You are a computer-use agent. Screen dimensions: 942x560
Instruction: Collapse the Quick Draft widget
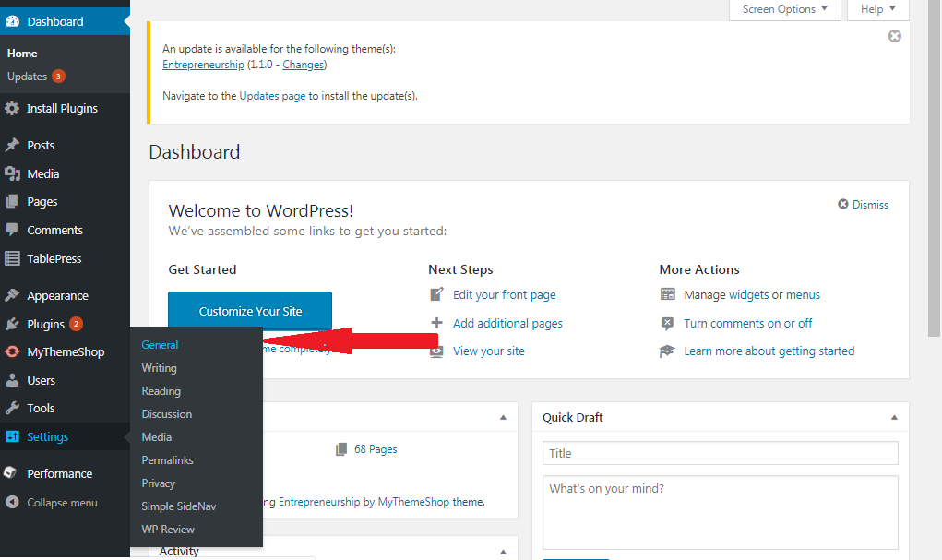(895, 418)
